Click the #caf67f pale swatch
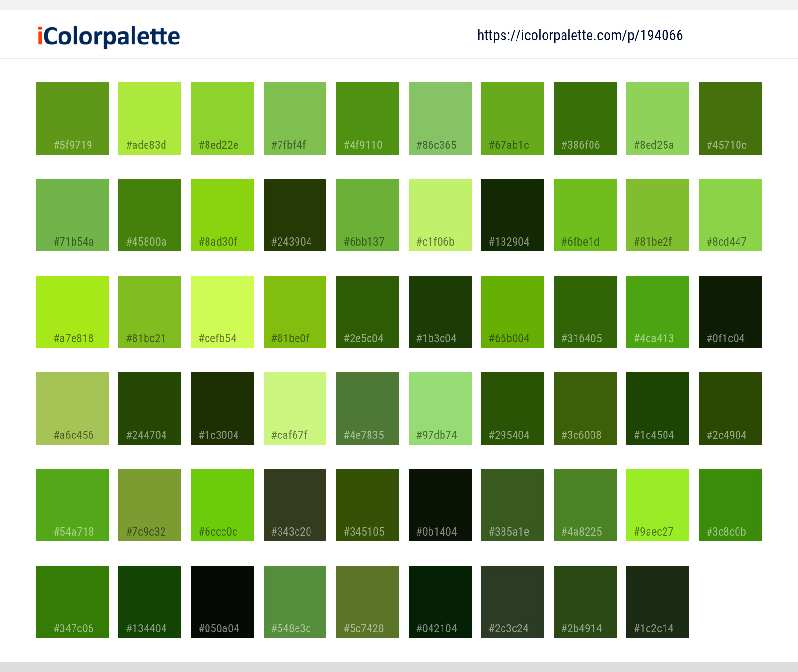Screen dimensions: 798x672 [295, 409]
